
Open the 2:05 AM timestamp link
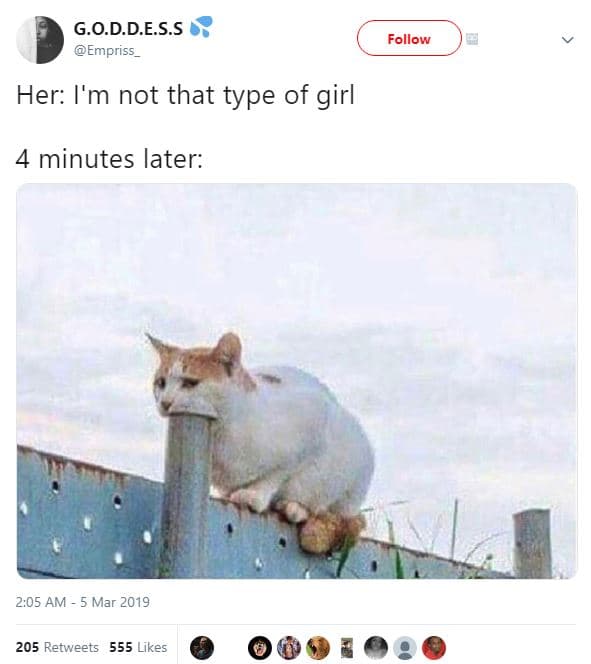click(x=83, y=602)
